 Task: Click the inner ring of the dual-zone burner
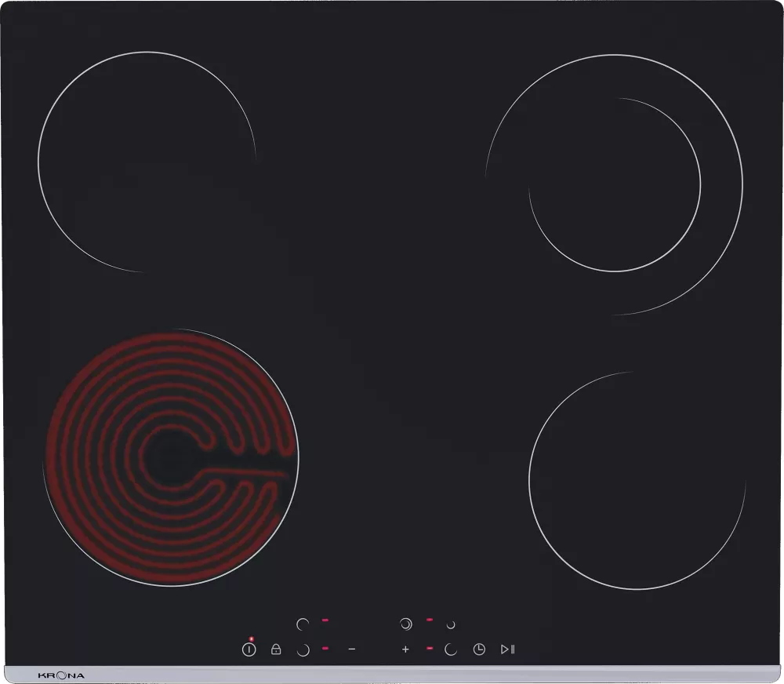tap(615, 185)
